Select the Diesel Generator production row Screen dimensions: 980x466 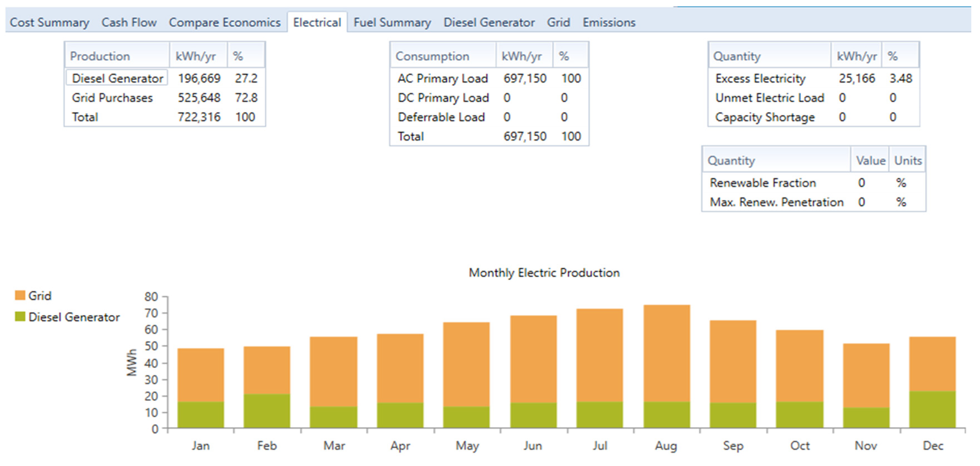pyautogui.click(x=117, y=78)
